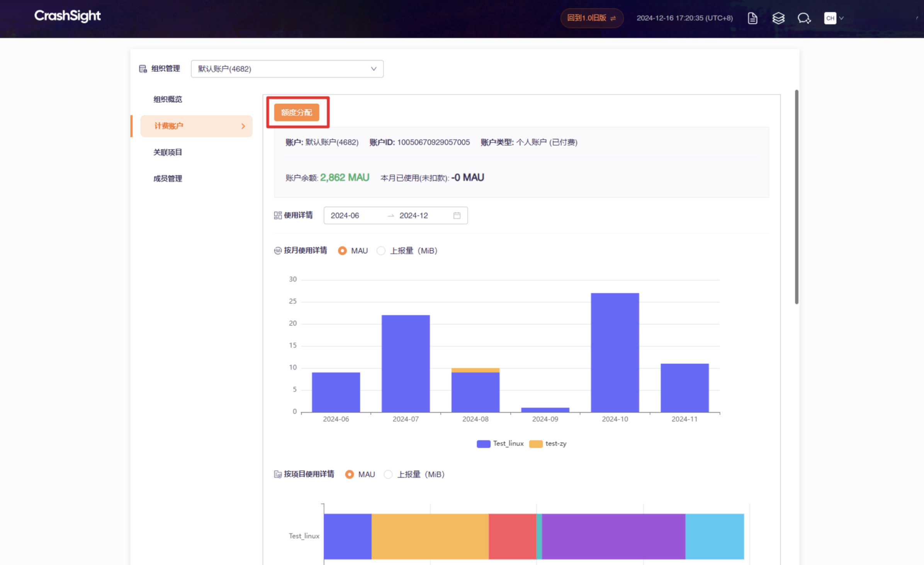Open the stacked layers icon in header

pos(778,18)
